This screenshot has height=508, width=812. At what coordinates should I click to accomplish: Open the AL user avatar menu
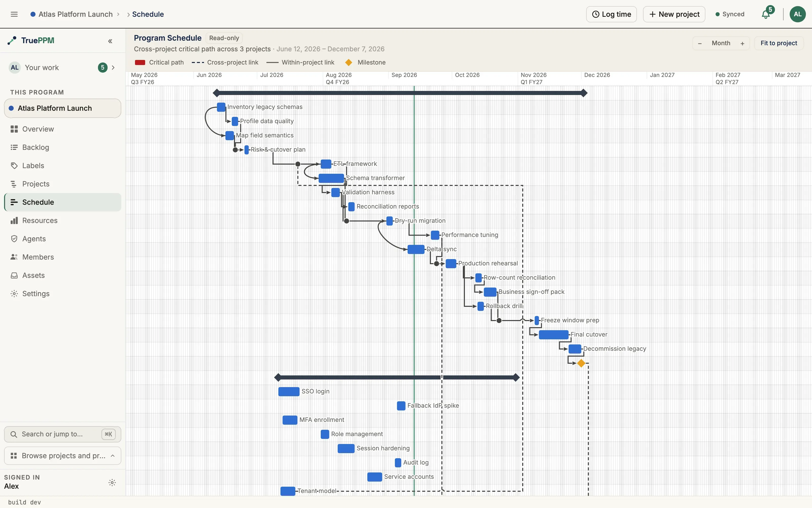(x=798, y=14)
